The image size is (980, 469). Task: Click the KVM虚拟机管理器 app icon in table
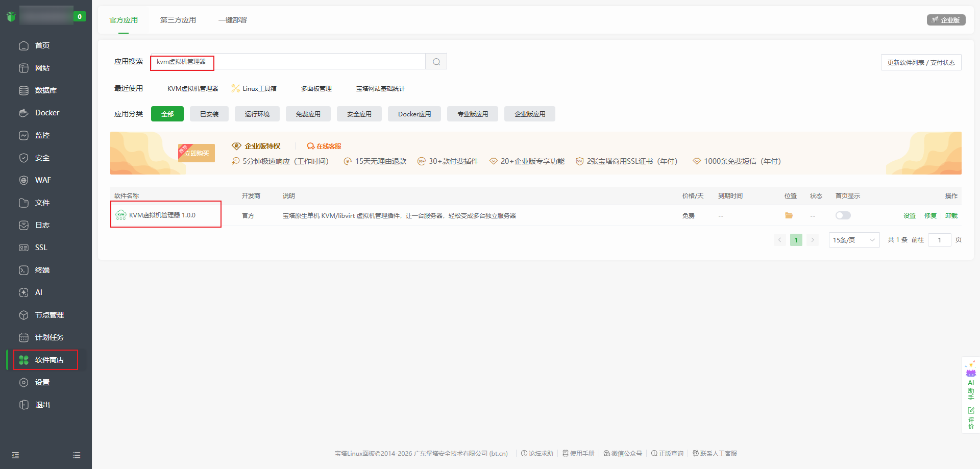click(120, 215)
